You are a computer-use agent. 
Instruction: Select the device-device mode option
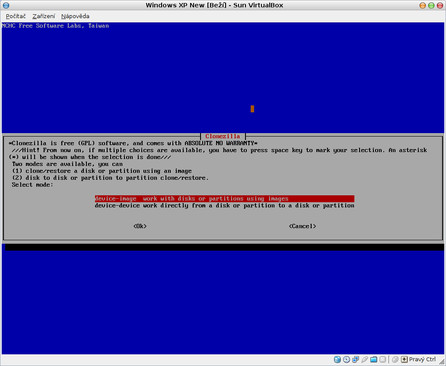(224, 206)
